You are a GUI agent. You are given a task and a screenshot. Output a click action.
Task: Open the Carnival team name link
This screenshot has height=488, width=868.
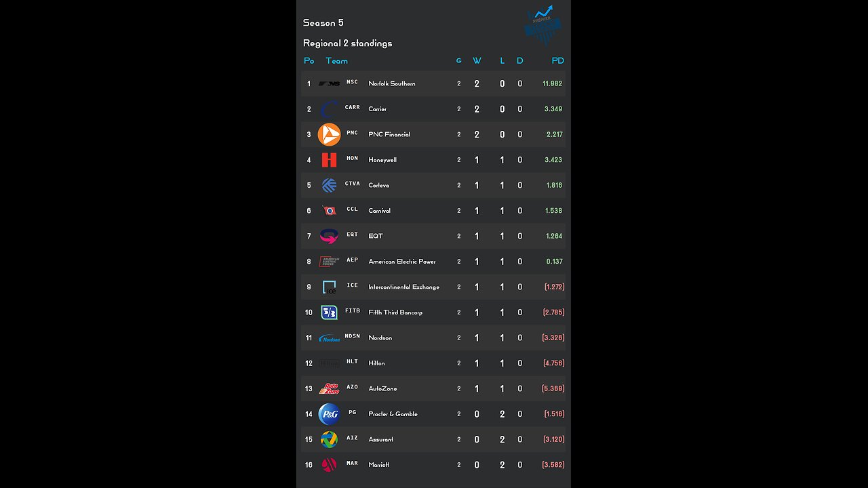tap(379, 211)
